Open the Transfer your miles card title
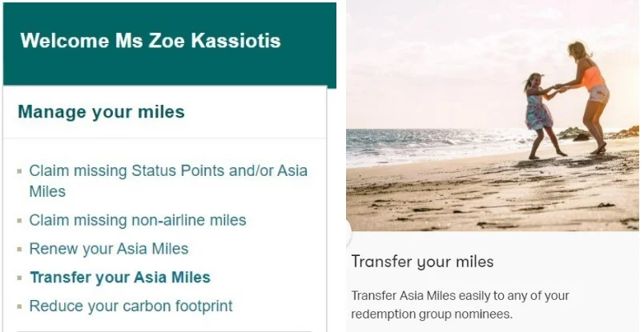The height and width of the screenshot is (332, 644). coord(422,262)
